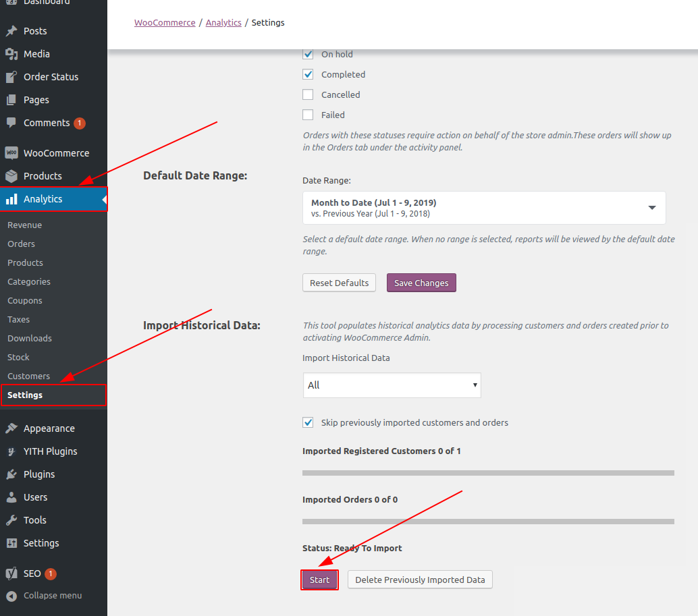This screenshot has height=616, width=698.
Task: Click the Pages icon
Action: 11,100
